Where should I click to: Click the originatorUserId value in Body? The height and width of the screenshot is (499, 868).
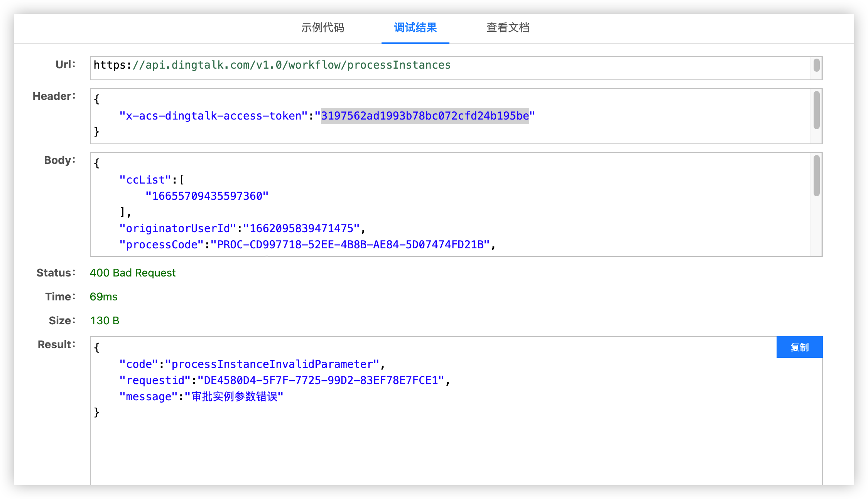coord(301,228)
